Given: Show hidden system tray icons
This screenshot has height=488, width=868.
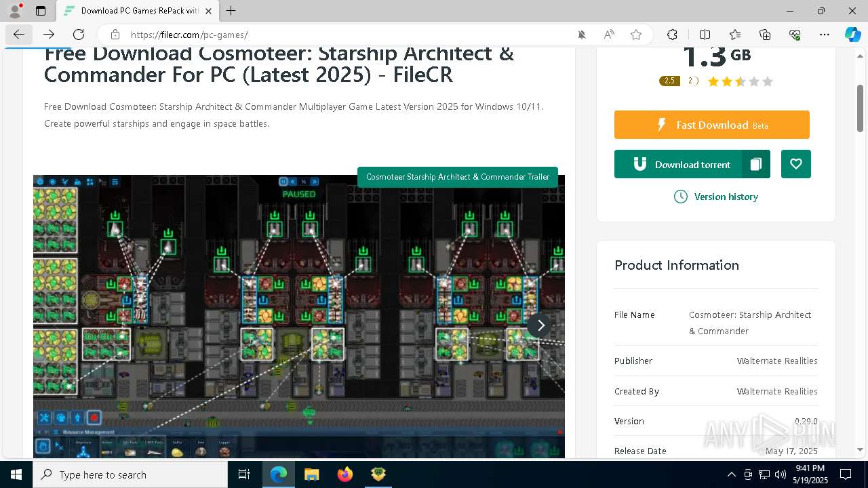Looking at the screenshot, I should 731,474.
